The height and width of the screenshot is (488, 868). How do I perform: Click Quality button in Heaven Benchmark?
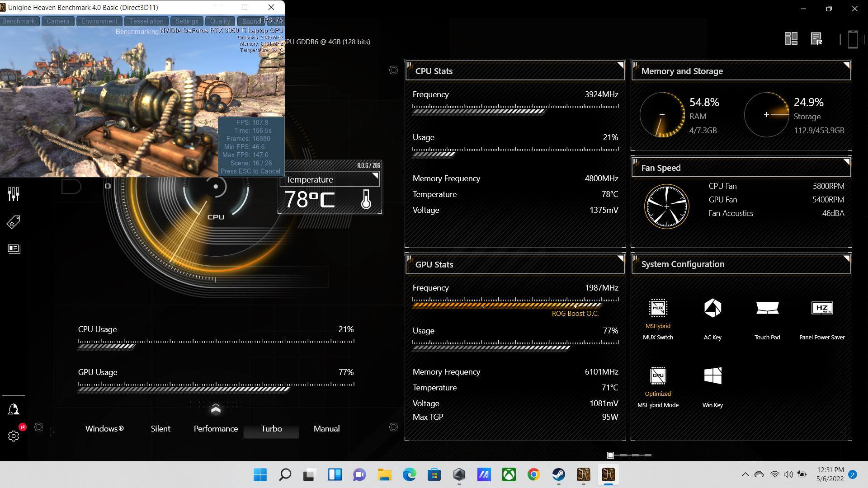coord(220,21)
